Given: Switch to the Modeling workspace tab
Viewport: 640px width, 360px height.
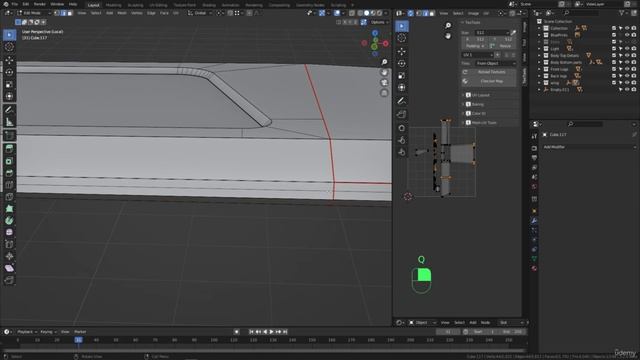Looking at the screenshot, I should click(113, 5).
